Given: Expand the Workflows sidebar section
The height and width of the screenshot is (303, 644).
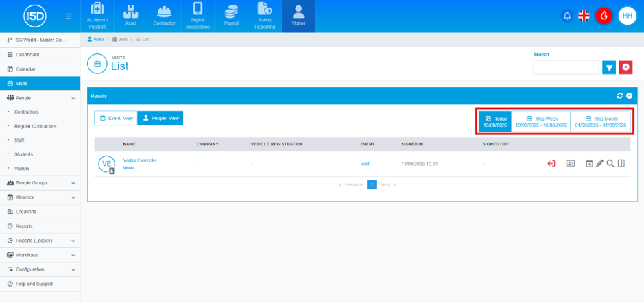Looking at the screenshot, I should coord(40,255).
